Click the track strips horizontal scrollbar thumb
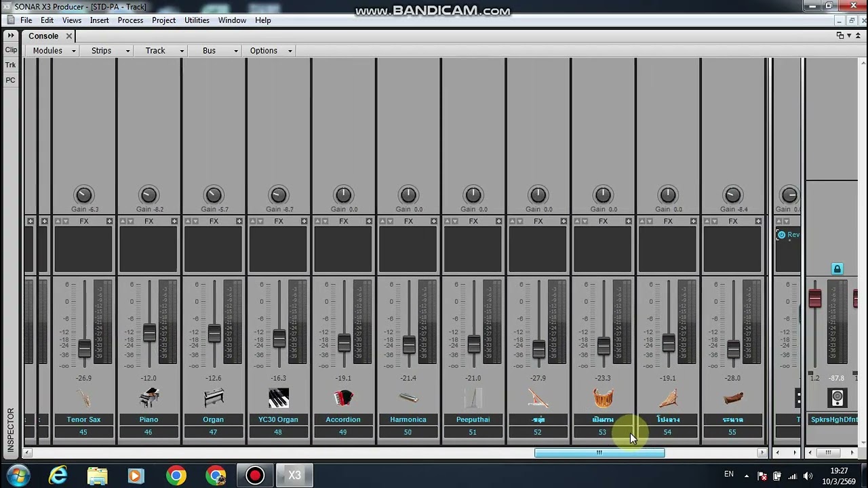The height and width of the screenshot is (488, 868). tap(599, 453)
